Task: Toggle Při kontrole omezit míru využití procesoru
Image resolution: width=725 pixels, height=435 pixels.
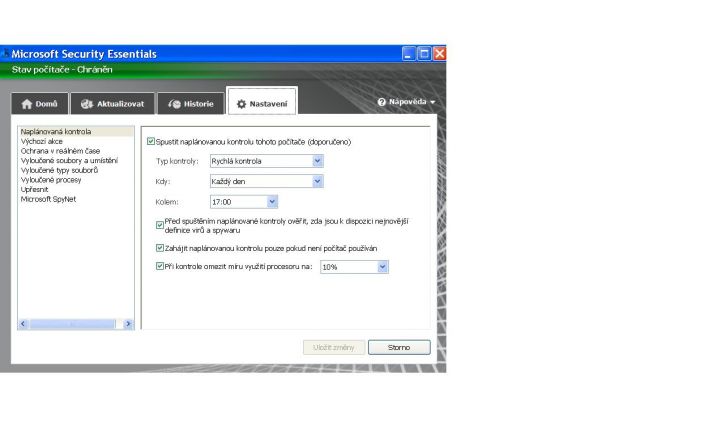Action: point(160,266)
